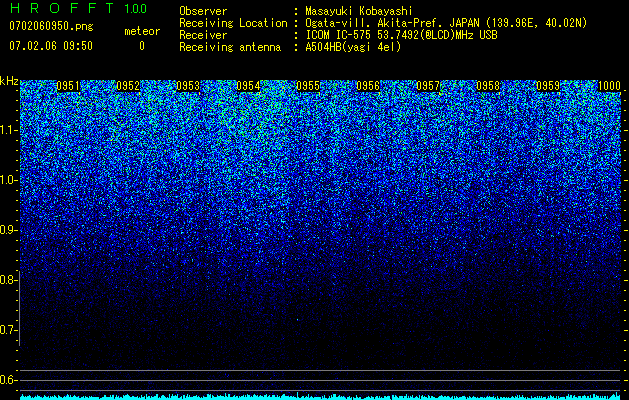Click the 0952 time marker

(128, 86)
